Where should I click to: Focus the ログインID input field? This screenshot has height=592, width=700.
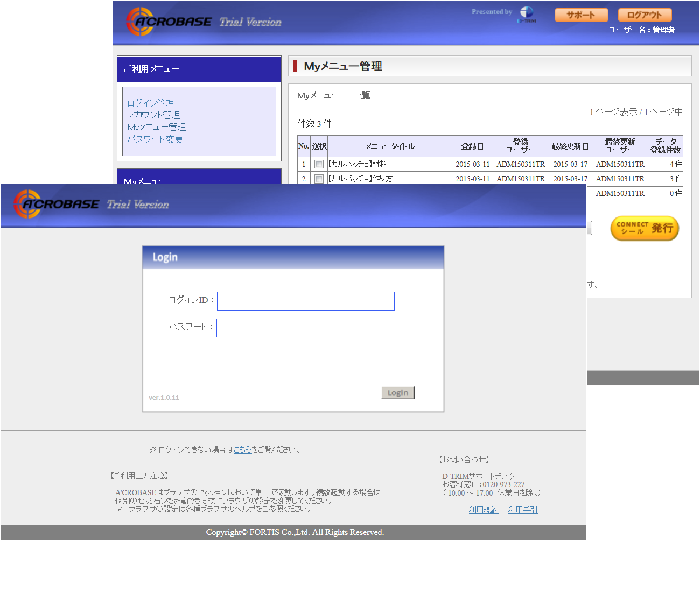tap(305, 301)
